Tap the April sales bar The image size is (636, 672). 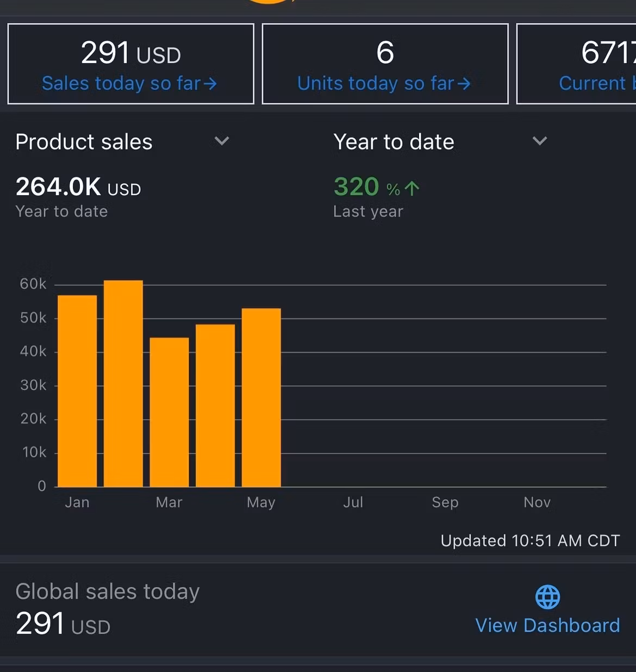[215, 405]
